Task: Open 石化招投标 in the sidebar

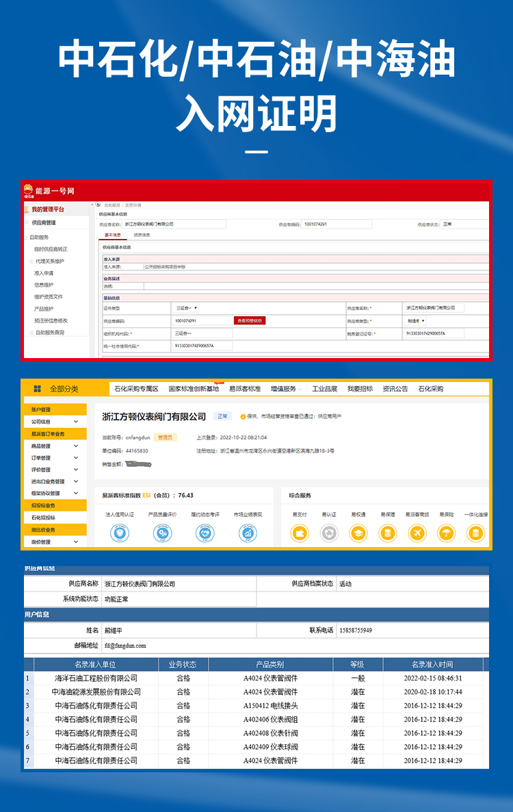Action: pos(43,518)
